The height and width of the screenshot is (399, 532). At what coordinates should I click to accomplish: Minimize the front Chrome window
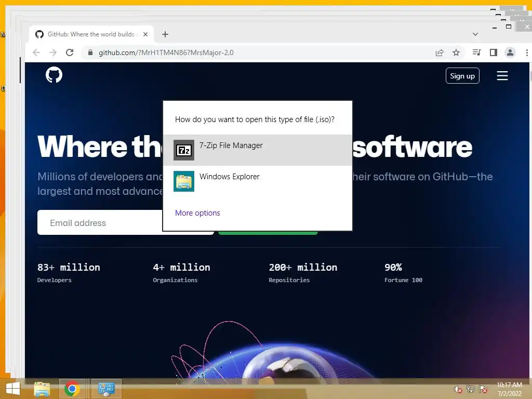coord(495,27)
